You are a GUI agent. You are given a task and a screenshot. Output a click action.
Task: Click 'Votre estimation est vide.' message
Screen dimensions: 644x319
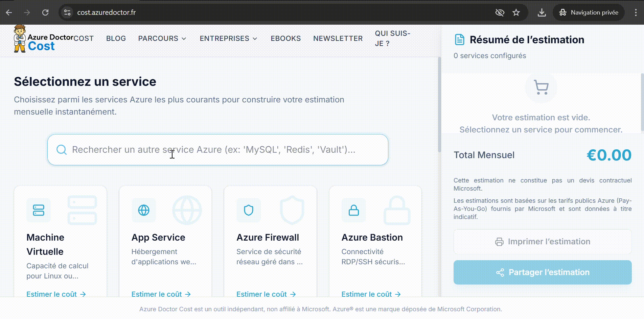(x=541, y=118)
